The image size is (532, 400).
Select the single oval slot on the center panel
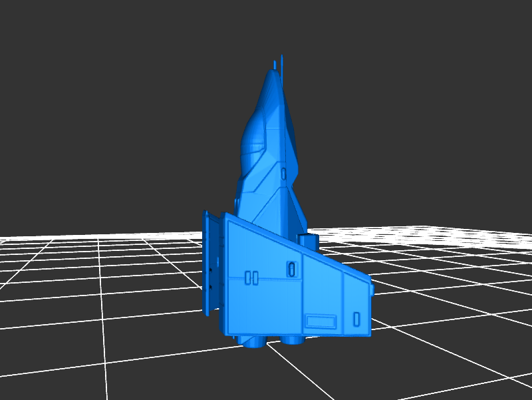click(291, 269)
